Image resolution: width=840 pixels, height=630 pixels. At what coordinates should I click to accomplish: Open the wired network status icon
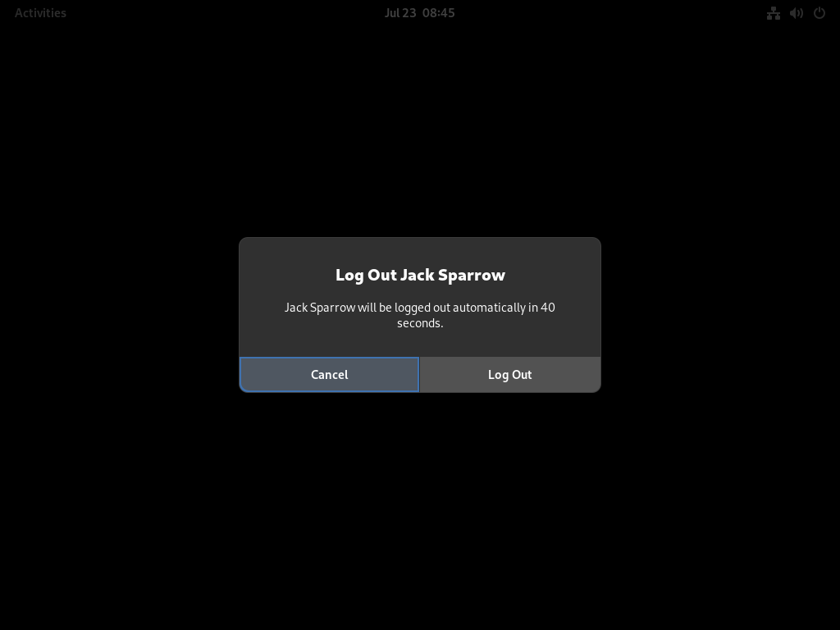[x=773, y=13]
